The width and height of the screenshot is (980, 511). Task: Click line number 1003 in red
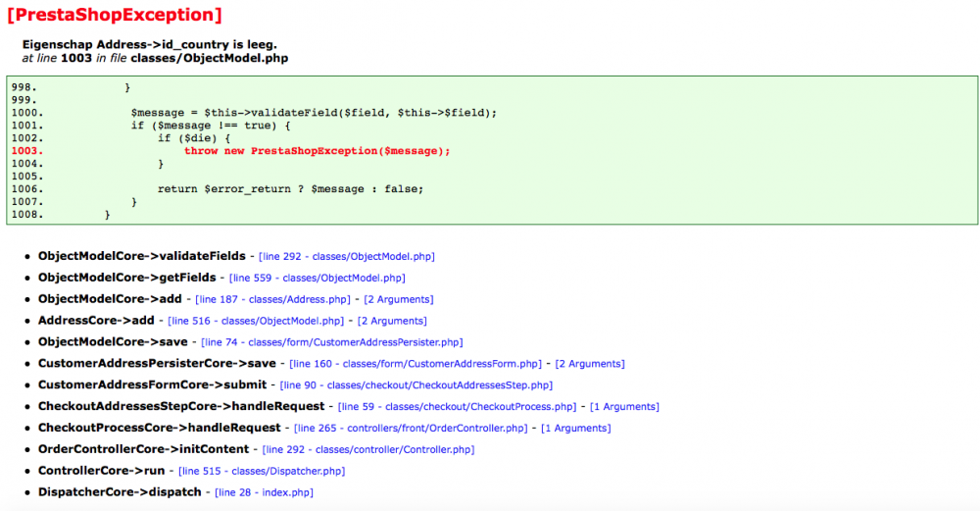(x=27, y=151)
